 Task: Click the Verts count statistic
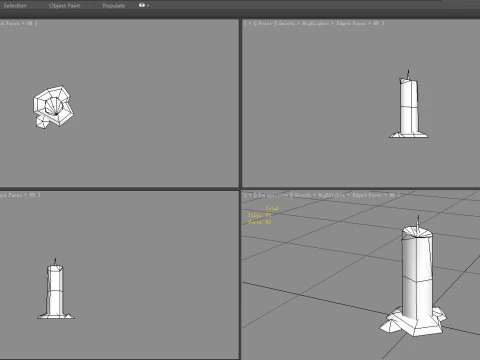pos(260,222)
